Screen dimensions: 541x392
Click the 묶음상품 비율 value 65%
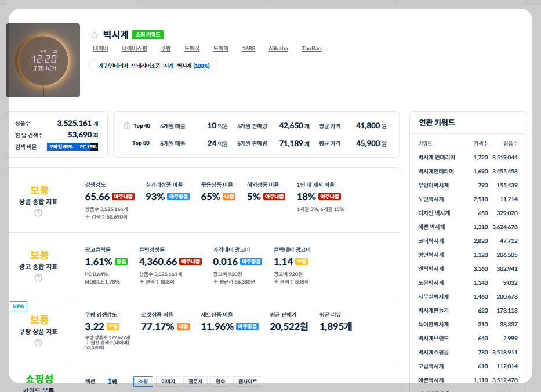[210, 197]
